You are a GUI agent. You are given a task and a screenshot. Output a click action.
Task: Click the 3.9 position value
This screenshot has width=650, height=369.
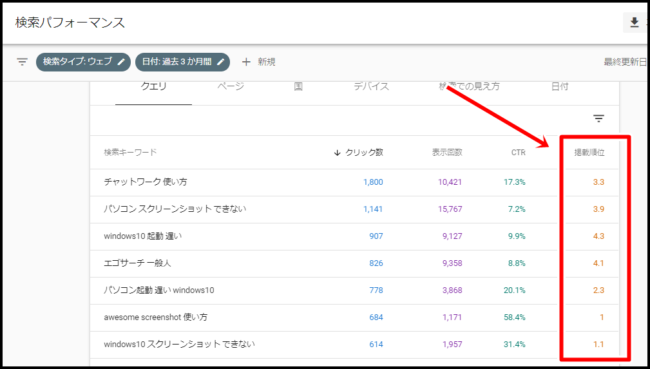599,209
